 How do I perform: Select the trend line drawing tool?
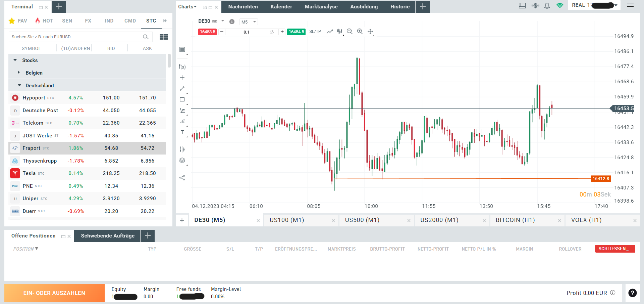coord(182,89)
